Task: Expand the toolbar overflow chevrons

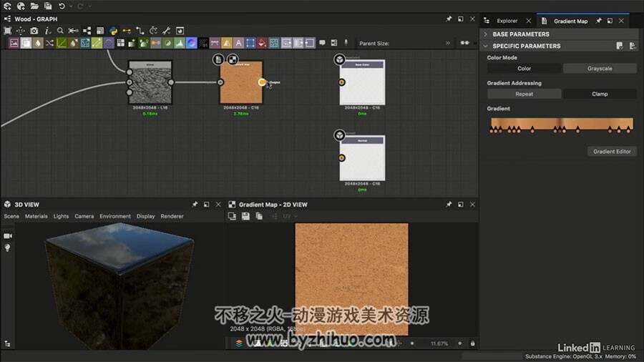Action: (x=448, y=43)
